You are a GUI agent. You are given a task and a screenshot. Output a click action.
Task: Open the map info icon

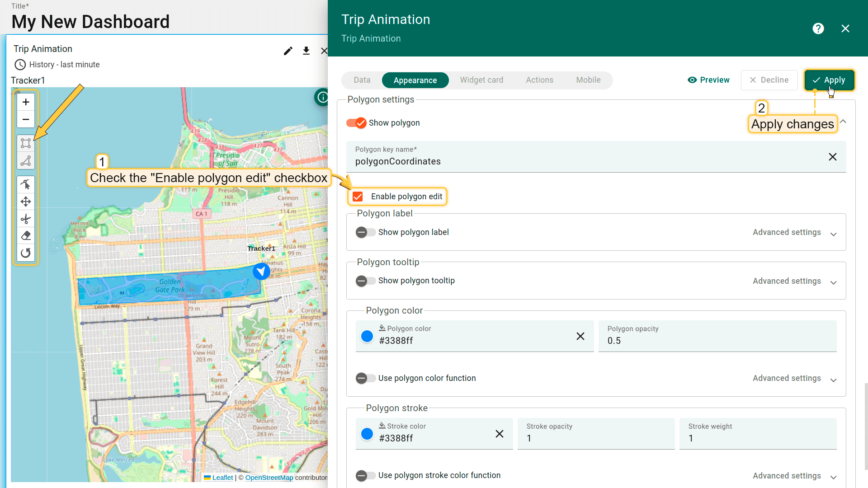(x=322, y=97)
